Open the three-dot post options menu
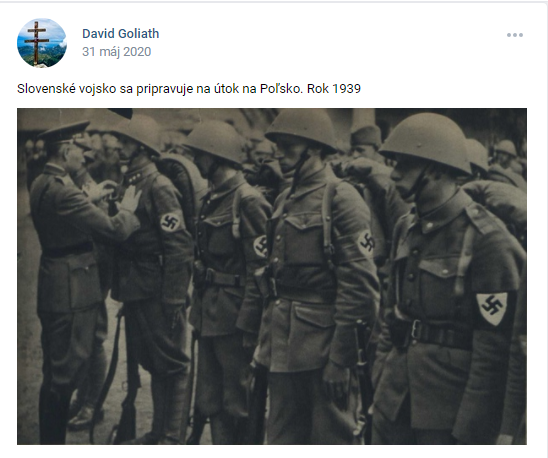 coord(515,35)
